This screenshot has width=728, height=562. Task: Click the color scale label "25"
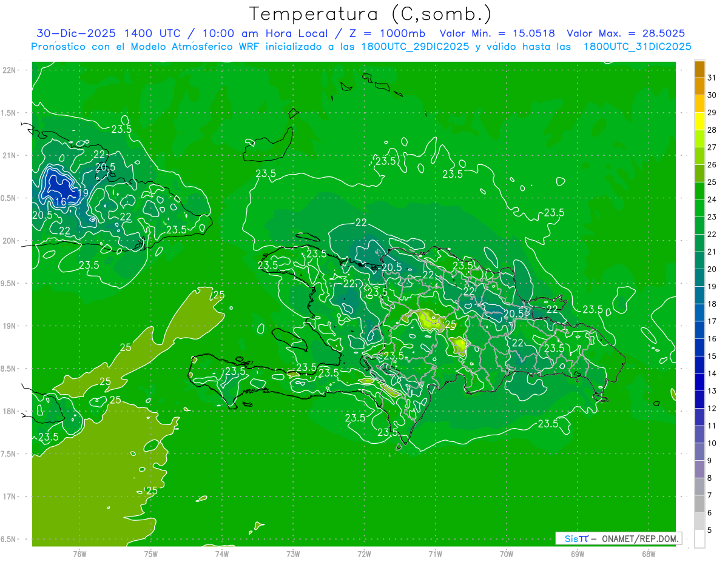click(x=712, y=182)
